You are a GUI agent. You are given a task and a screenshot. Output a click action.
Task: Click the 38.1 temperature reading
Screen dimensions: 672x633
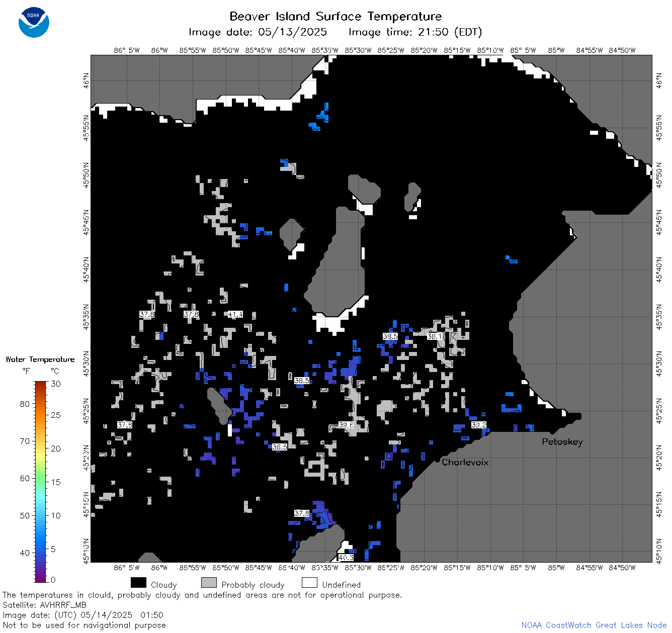pos(435,336)
